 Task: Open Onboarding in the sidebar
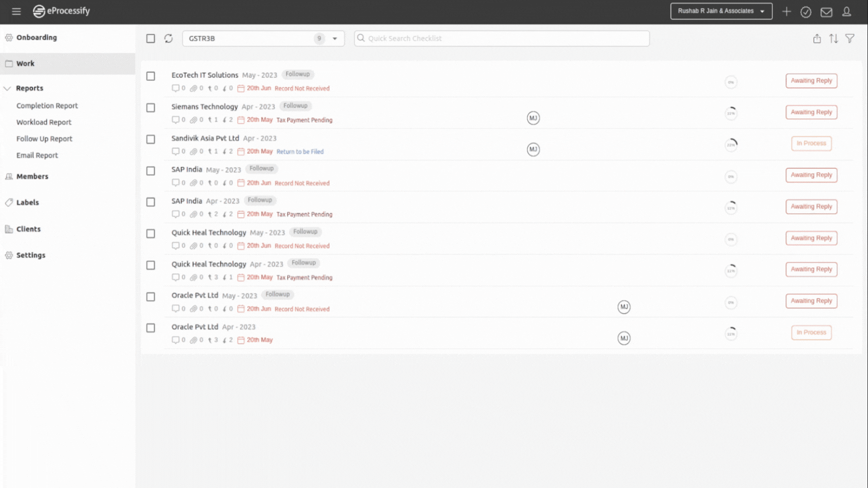(x=36, y=37)
